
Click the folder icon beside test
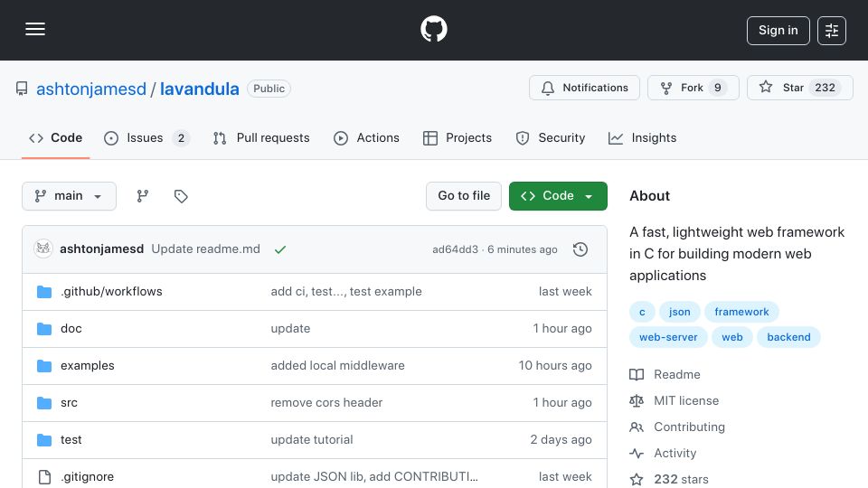tap(44, 440)
